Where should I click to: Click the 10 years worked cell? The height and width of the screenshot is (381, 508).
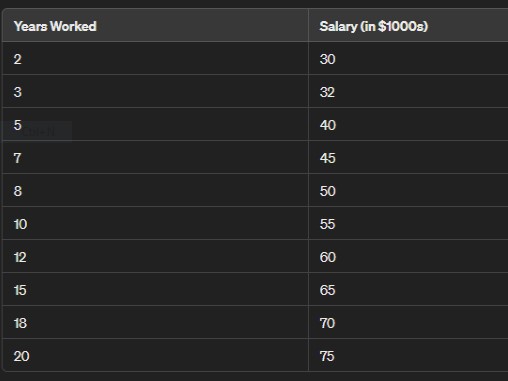[155, 223]
